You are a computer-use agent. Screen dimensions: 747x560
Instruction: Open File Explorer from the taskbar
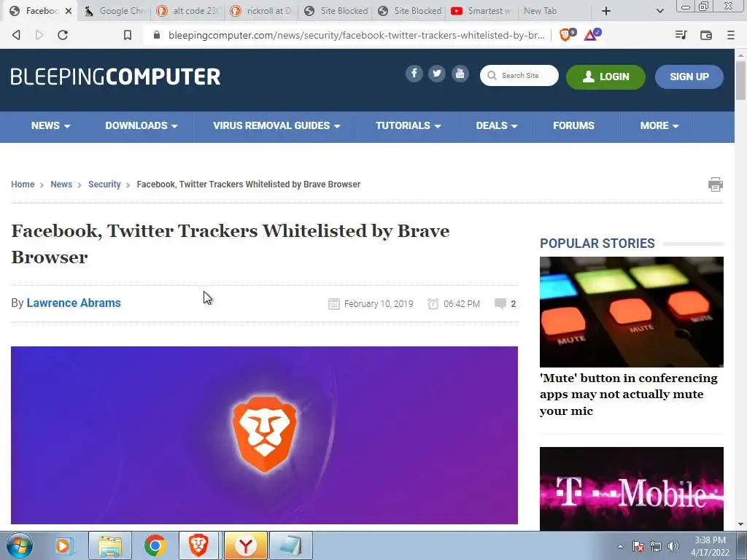110,545
